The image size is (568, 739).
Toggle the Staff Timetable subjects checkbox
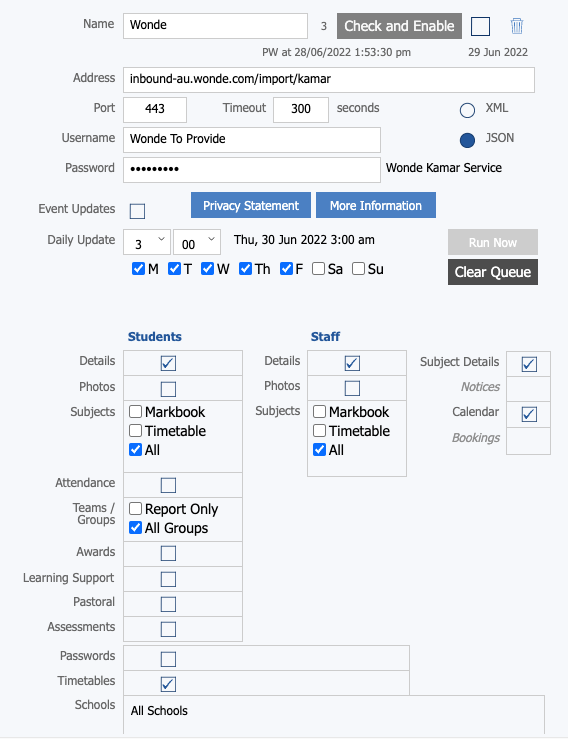pos(319,430)
